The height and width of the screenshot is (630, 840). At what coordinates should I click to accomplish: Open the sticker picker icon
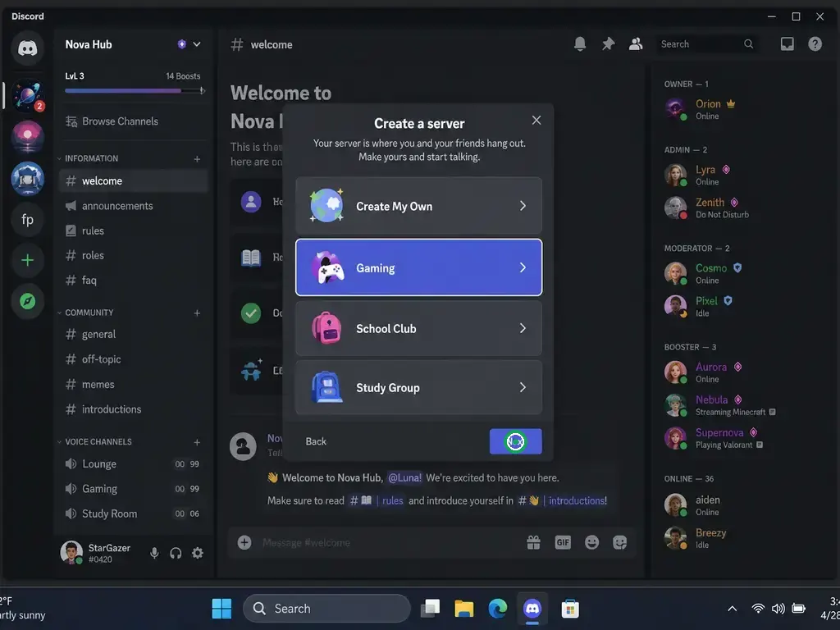click(620, 543)
